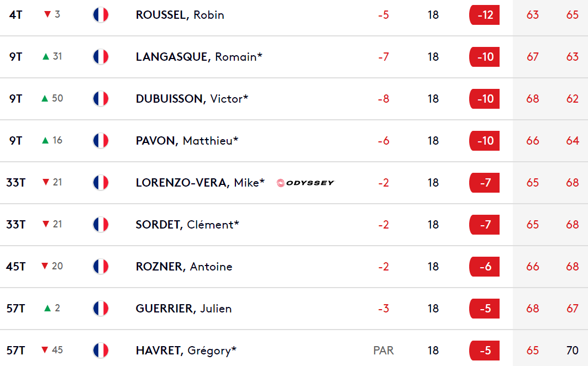Open LORENZO-VERA, Mike player details

(x=200, y=183)
